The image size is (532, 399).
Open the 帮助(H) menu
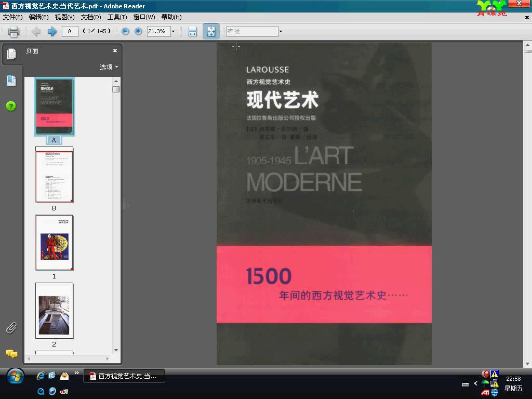point(171,17)
